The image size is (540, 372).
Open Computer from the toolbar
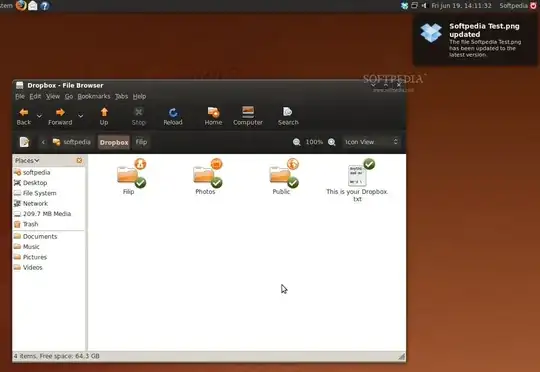tap(248, 116)
